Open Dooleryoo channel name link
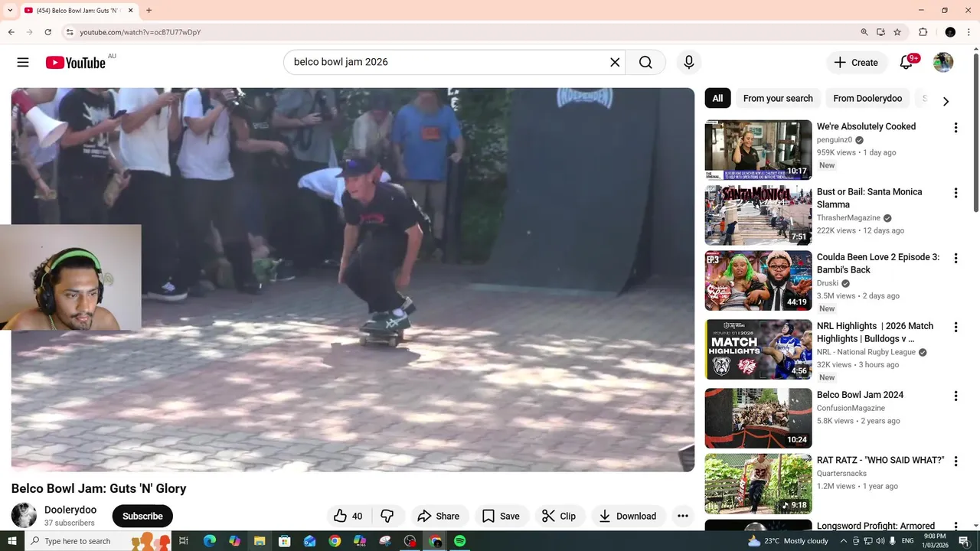 point(70,510)
